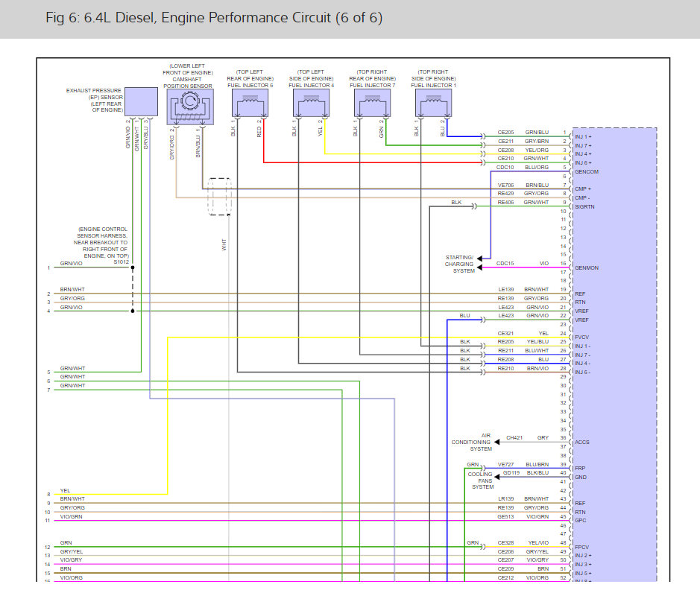The height and width of the screenshot is (596, 700).
Task: Click the RE210 BRN/VIO wire label
Action: click(x=523, y=369)
